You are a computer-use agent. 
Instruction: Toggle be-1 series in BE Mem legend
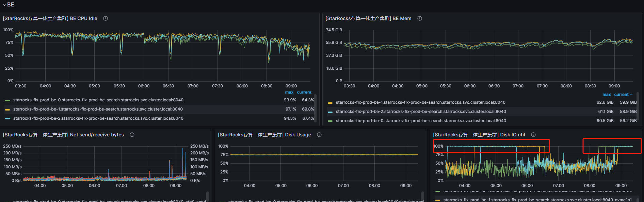[421, 102]
